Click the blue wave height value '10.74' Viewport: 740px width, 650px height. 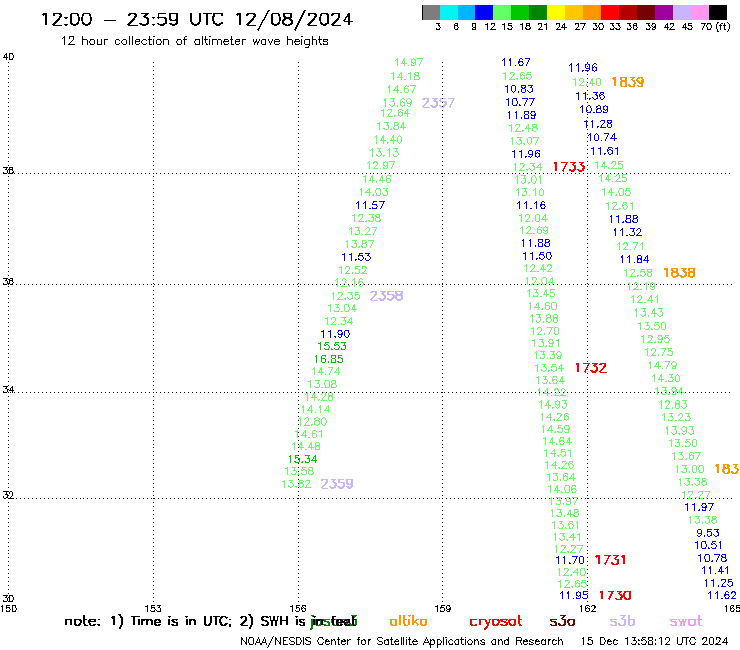coord(602,137)
